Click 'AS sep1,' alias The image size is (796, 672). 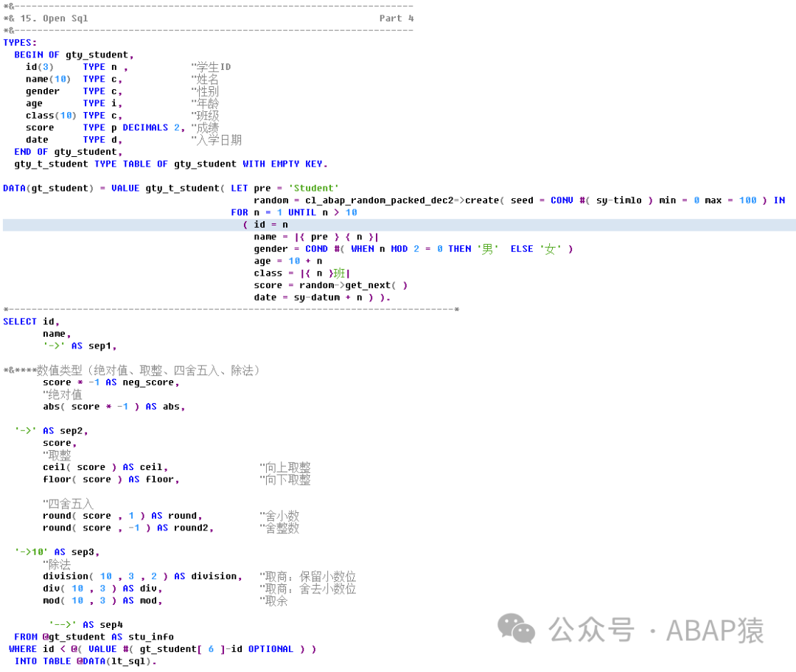pos(94,346)
